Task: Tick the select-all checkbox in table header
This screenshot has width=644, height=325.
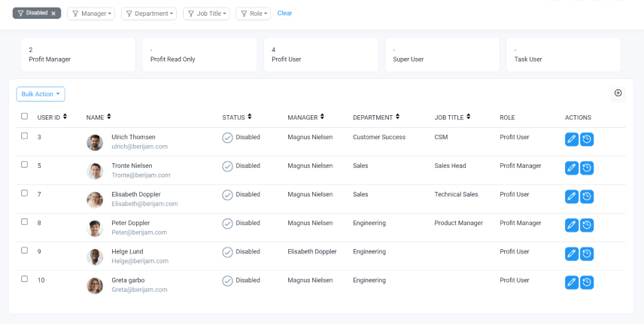Action: 25,117
